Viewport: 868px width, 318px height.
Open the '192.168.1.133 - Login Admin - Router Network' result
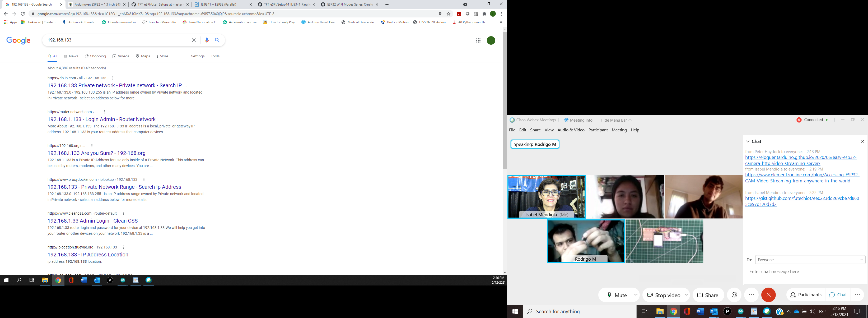pyautogui.click(x=101, y=119)
